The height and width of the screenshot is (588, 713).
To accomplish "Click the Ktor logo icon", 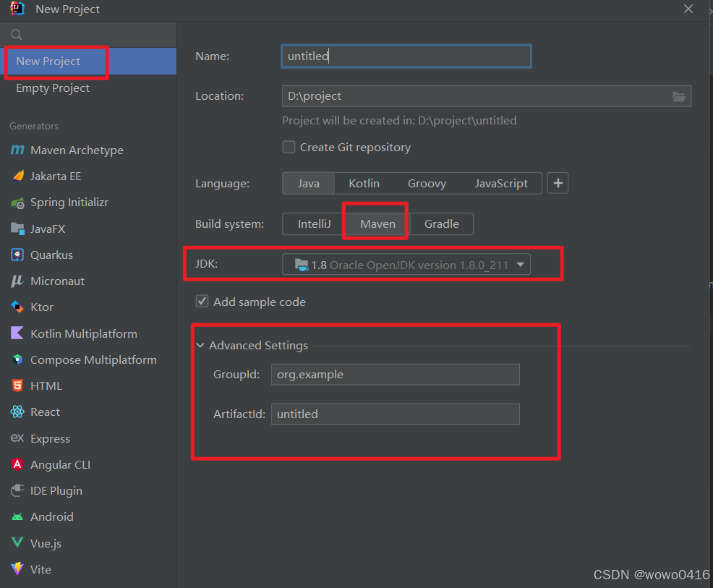I will click(x=17, y=307).
